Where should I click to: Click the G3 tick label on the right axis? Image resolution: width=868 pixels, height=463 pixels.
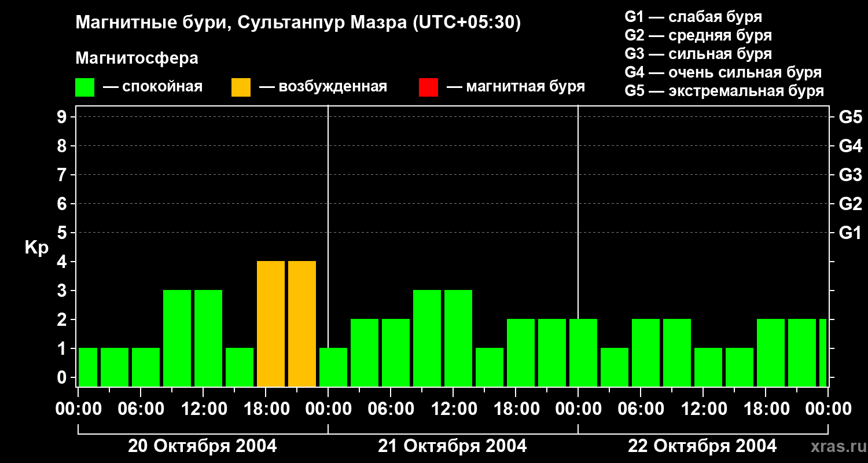(x=850, y=175)
